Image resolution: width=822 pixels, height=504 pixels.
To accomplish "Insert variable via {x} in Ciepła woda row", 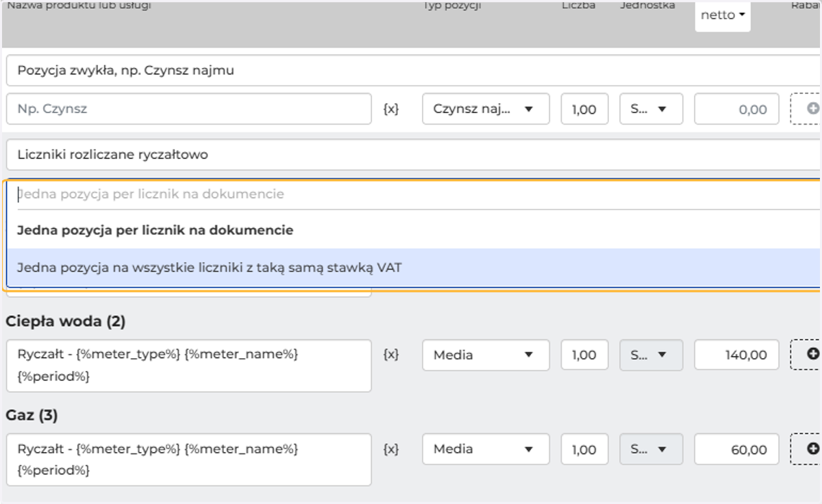I will tap(390, 355).
